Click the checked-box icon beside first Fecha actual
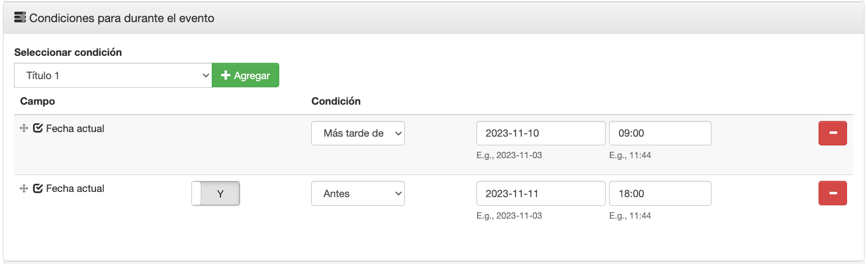This screenshot has width=868, height=264. (x=38, y=129)
